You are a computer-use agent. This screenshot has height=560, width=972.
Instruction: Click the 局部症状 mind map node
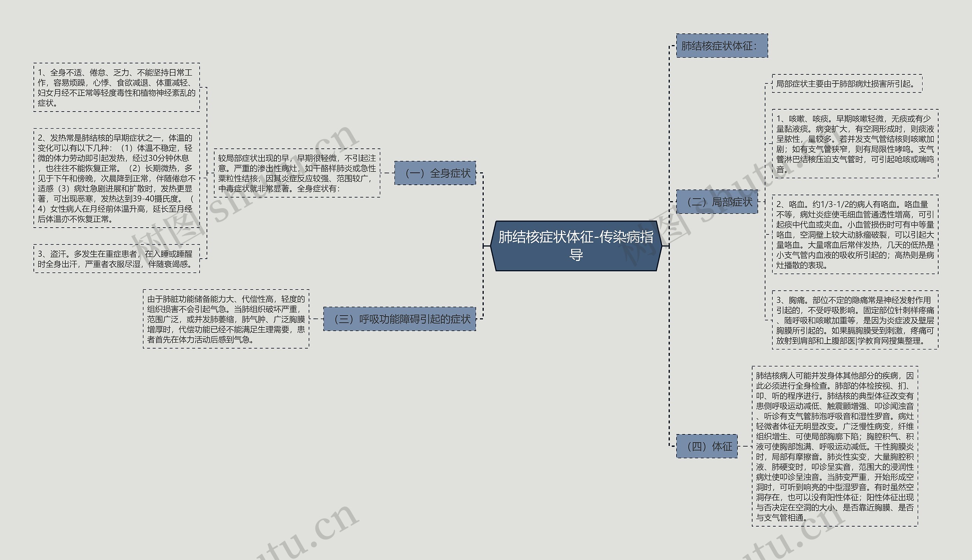(715, 204)
